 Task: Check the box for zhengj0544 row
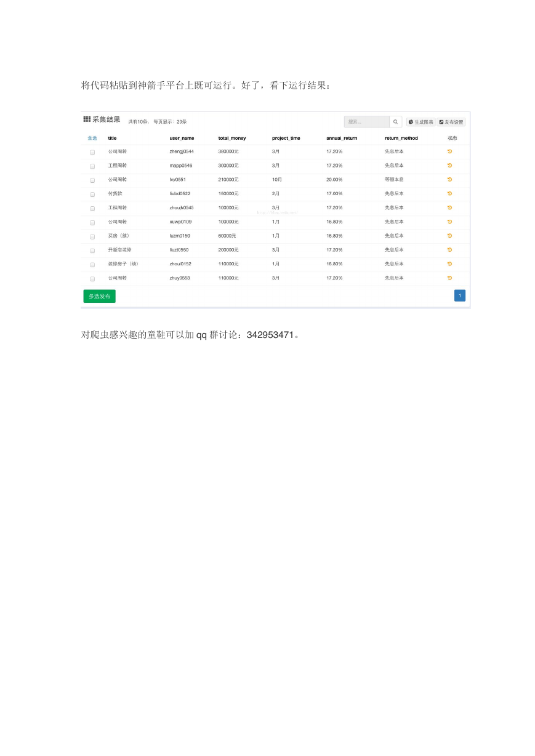pos(92,152)
